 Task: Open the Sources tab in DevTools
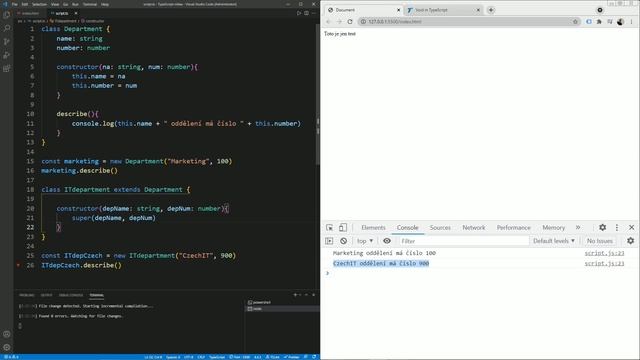coord(440,228)
